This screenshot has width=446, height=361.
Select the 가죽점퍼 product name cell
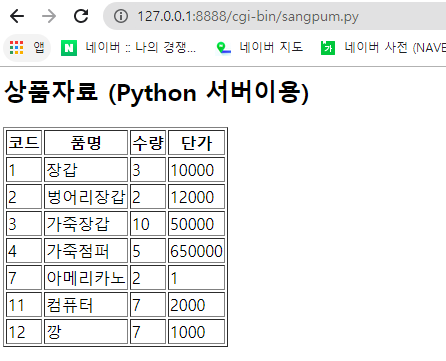86,251
